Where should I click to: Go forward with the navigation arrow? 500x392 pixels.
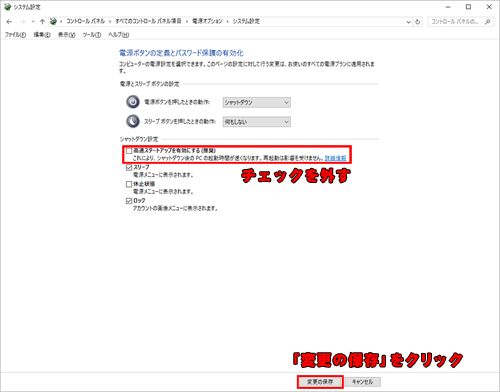(22, 22)
